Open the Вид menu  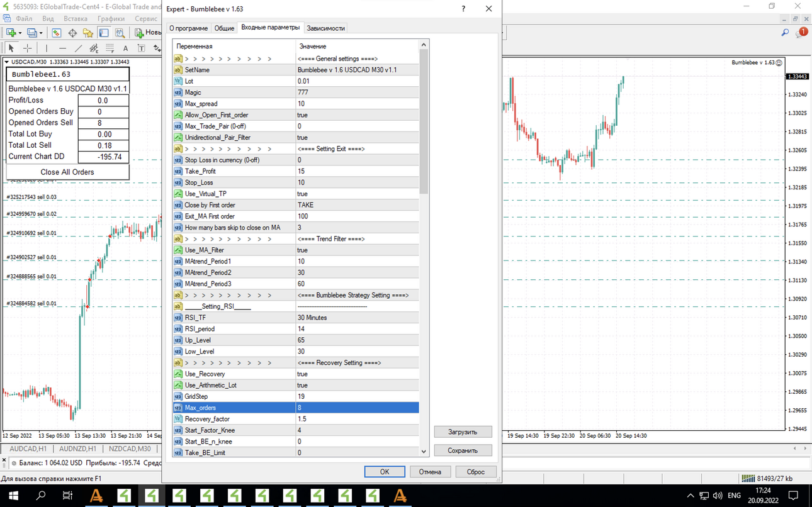[48, 19]
